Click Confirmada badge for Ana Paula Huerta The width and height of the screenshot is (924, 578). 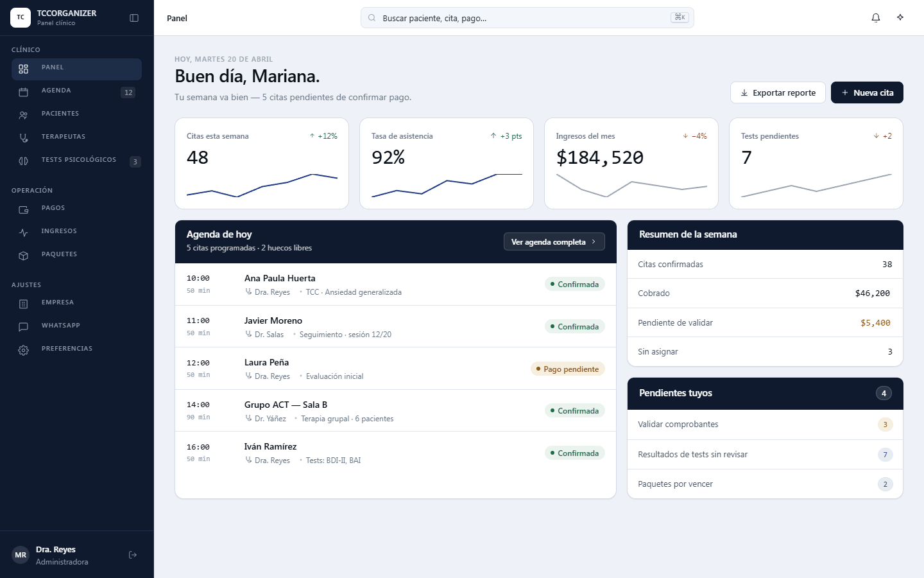pos(575,285)
